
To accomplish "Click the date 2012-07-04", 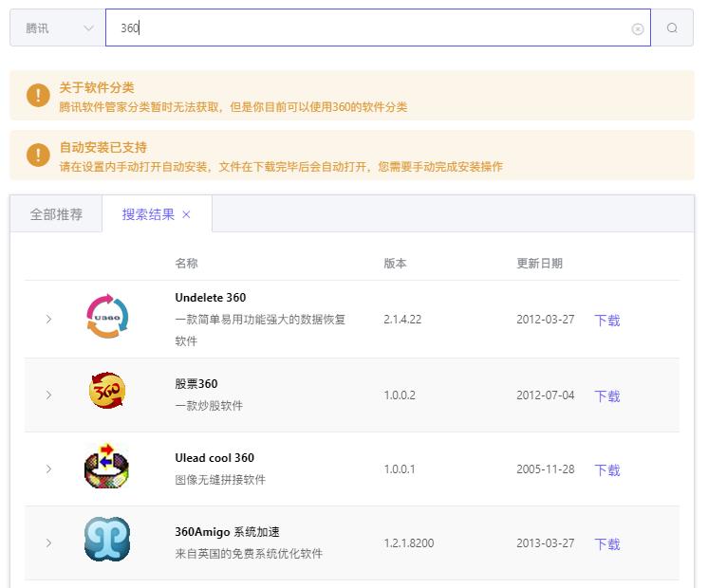I will tap(546, 395).
